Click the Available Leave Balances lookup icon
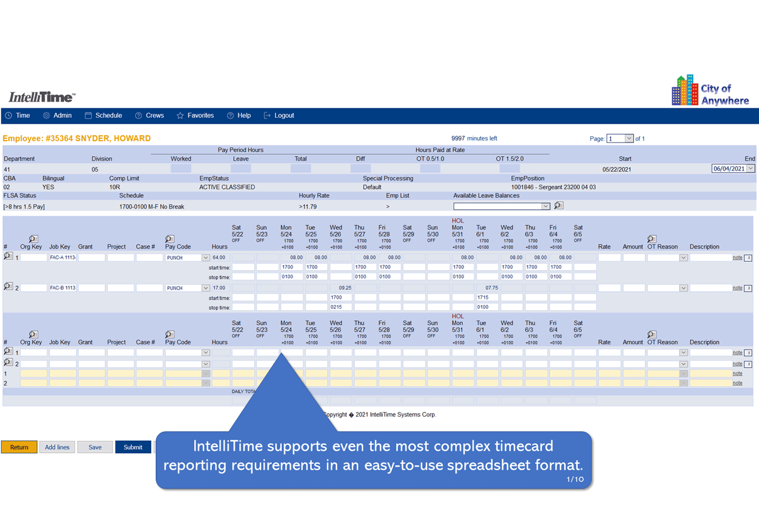The width and height of the screenshot is (759, 532). [559, 205]
